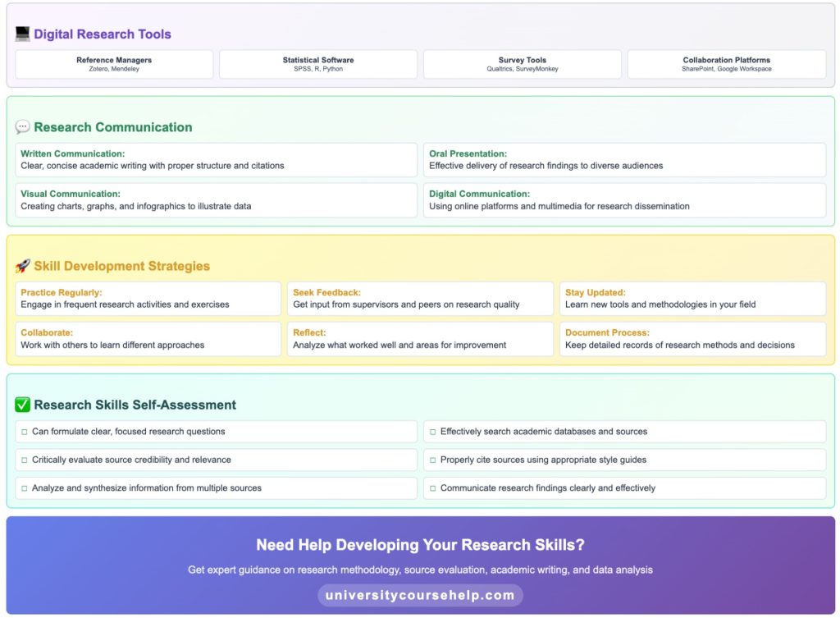Image resolution: width=840 pixels, height=618 pixels.
Task: Select the Document Process strategy card
Action: (692, 339)
